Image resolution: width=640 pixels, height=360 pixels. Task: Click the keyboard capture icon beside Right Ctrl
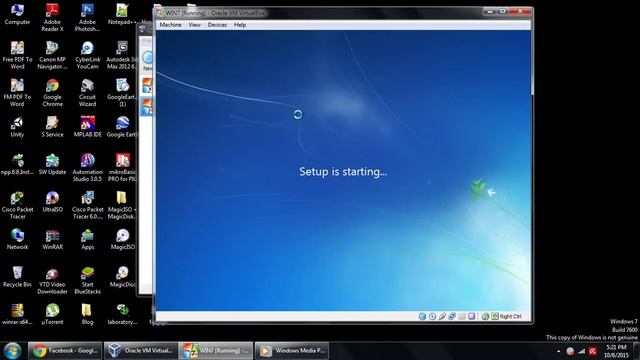click(495, 316)
